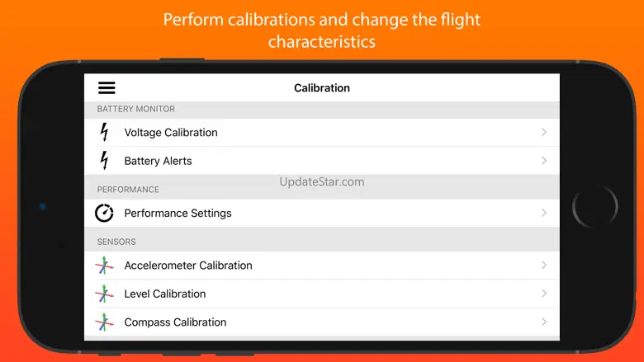Tap the Performance Settings chevron arrow
Screen dimensions: 644x362
(x=544, y=213)
